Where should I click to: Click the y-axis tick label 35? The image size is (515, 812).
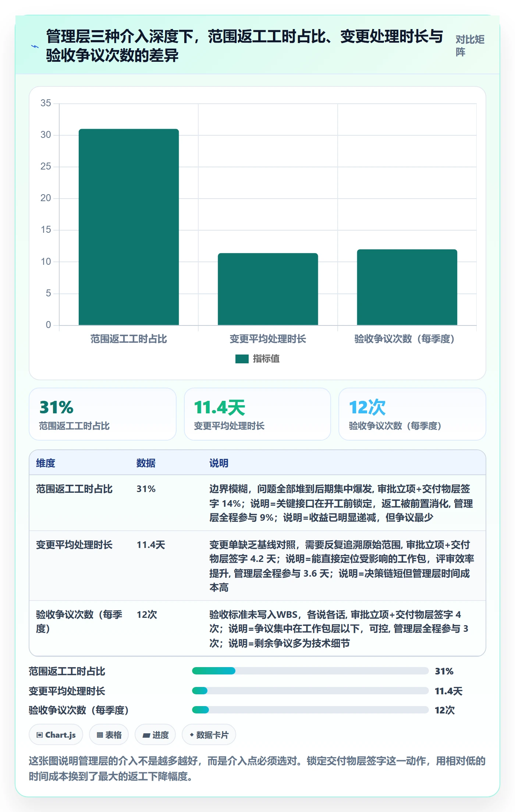coord(46,103)
